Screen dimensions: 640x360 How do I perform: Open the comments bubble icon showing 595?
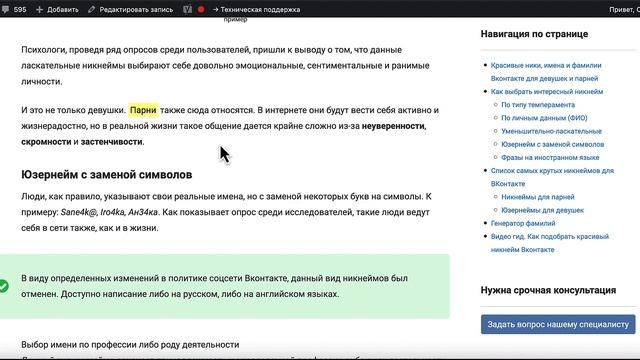6,9
